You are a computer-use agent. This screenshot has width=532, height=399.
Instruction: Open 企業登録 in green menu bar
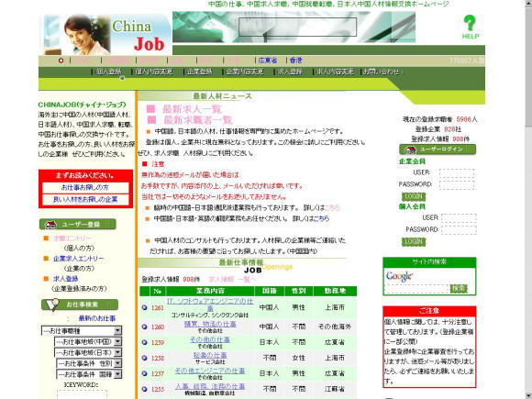pos(200,72)
